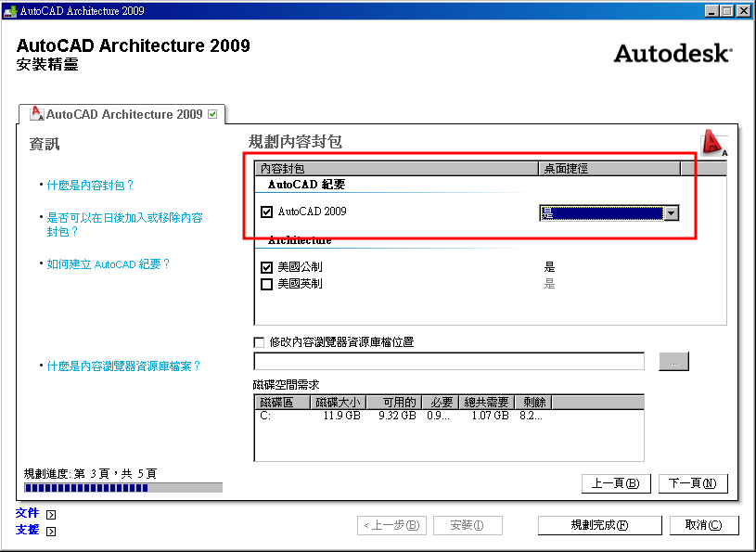756x552 pixels.
Task: Open link 如何建立 AutoCAD 紀要？
Action: coord(109,264)
